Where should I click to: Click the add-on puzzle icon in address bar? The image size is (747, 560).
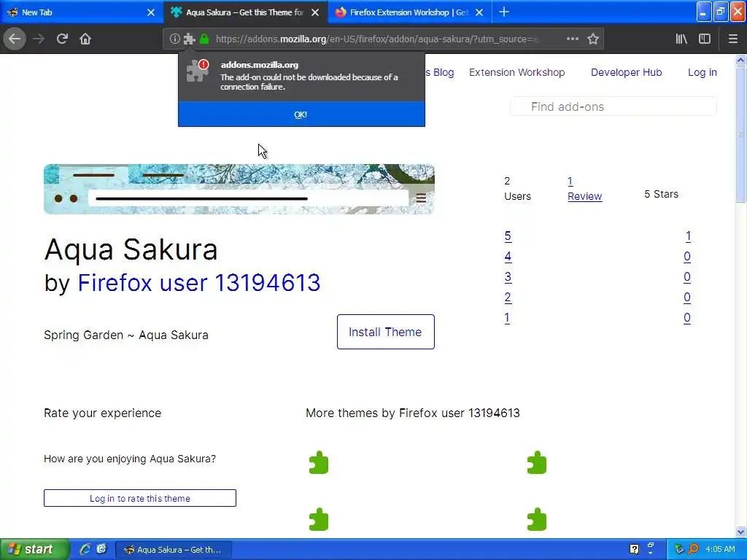click(x=189, y=39)
